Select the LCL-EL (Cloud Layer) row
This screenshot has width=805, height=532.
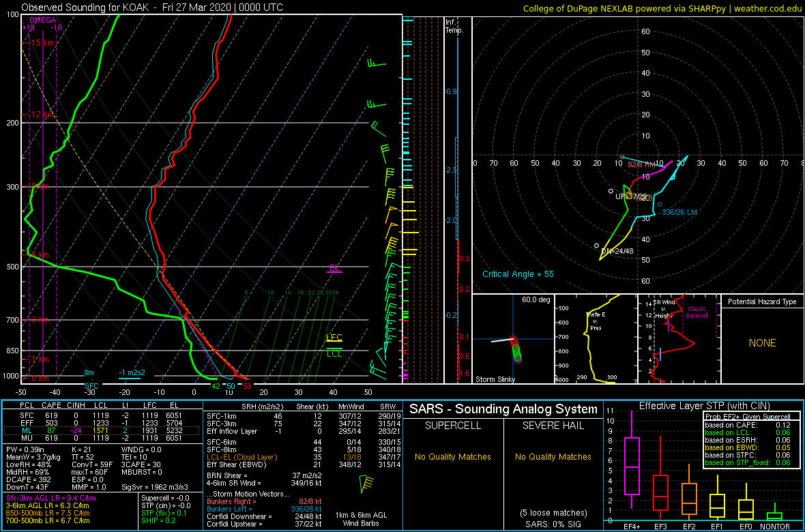pyautogui.click(x=302, y=456)
